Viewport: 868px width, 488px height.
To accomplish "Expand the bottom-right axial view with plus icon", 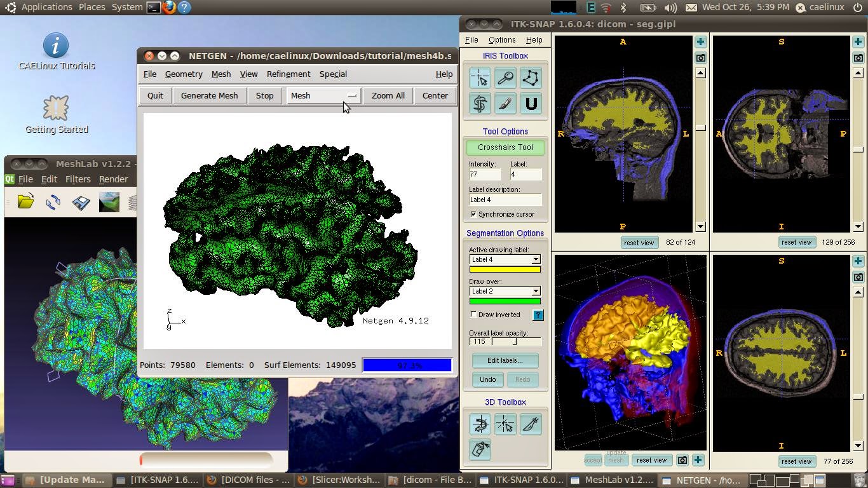I will pyautogui.click(x=858, y=261).
